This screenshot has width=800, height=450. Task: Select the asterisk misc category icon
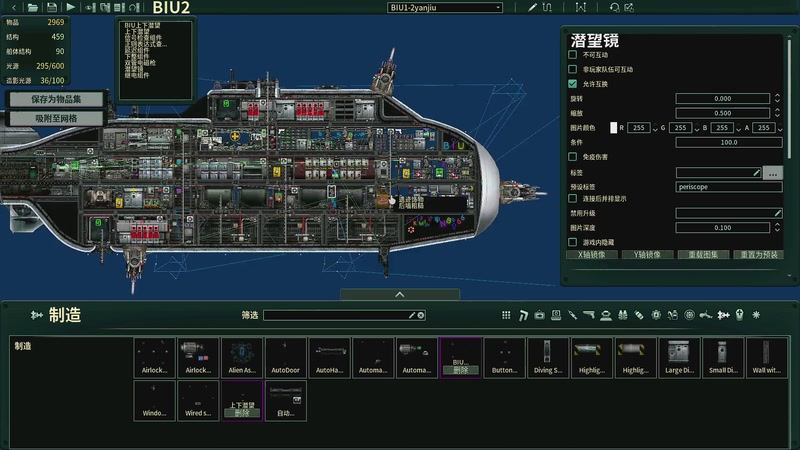tap(756, 315)
